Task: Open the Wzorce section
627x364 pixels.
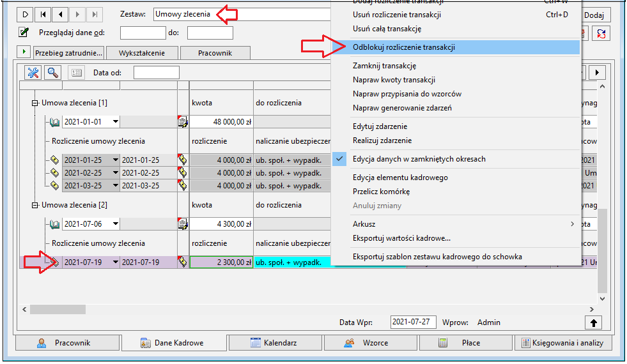Action: (x=370, y=343)
